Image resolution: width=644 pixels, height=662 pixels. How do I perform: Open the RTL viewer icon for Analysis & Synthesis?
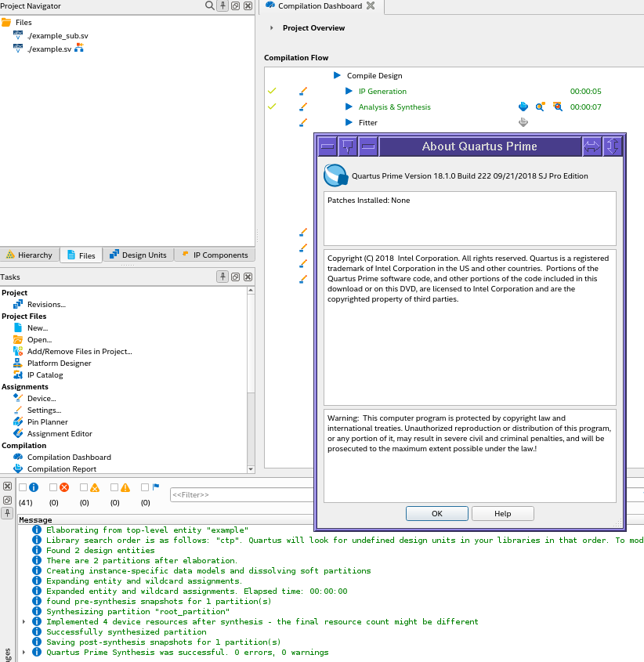pos(540,107)
